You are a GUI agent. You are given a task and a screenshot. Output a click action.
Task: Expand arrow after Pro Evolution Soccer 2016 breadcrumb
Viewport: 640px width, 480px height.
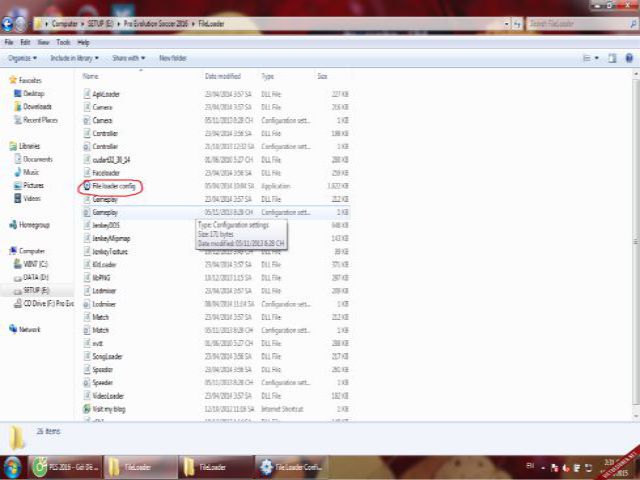[x=193, y=24]
